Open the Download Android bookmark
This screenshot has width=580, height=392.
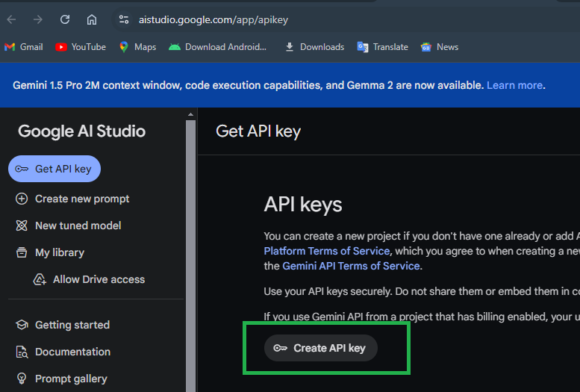coord(217,47)
